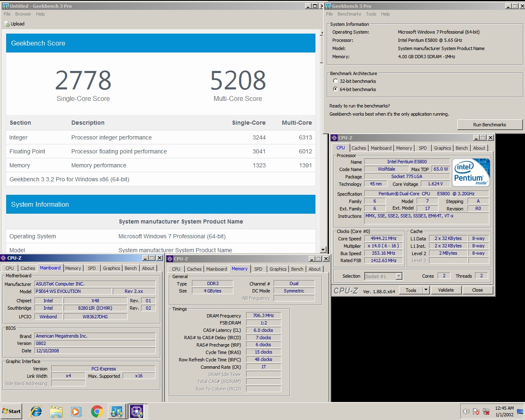Click CPU-Z title icon in Mainboard window
This screenshot has height=420, width=525.
tap(4, 258)
